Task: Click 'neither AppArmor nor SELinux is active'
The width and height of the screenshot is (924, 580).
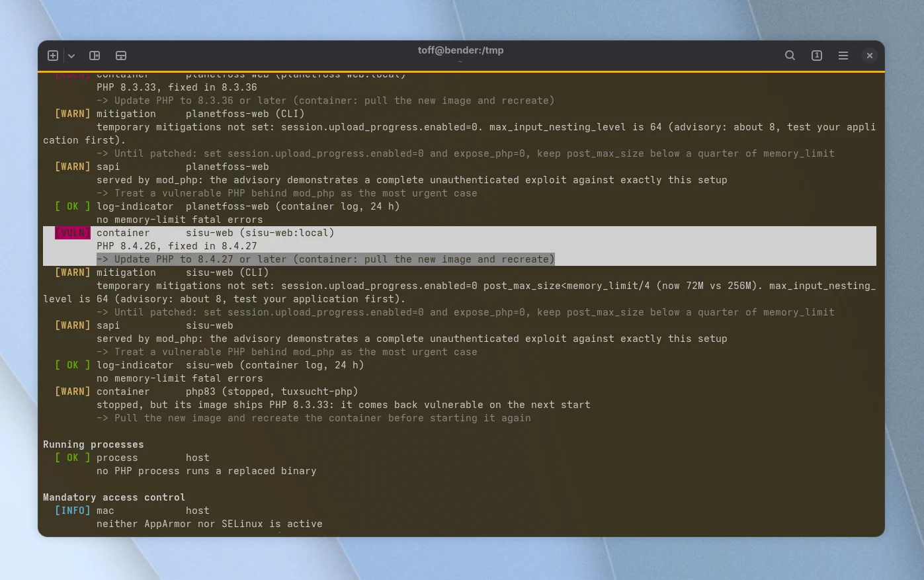Action: [210, 524]
